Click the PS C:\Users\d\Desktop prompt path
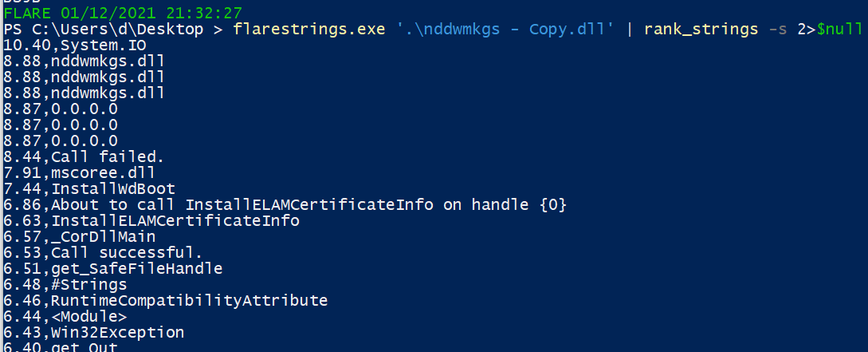This screenshot has height=352, width=868. point(111,30)
